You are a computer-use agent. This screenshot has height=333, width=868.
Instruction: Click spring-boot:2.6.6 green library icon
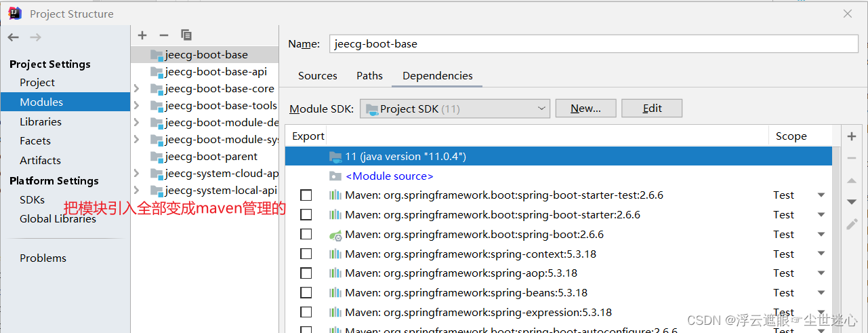point(335,235)
